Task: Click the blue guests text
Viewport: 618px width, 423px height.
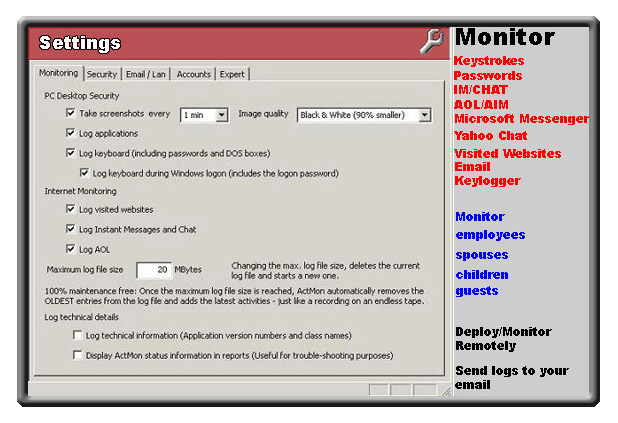Action: coord(477,291)
